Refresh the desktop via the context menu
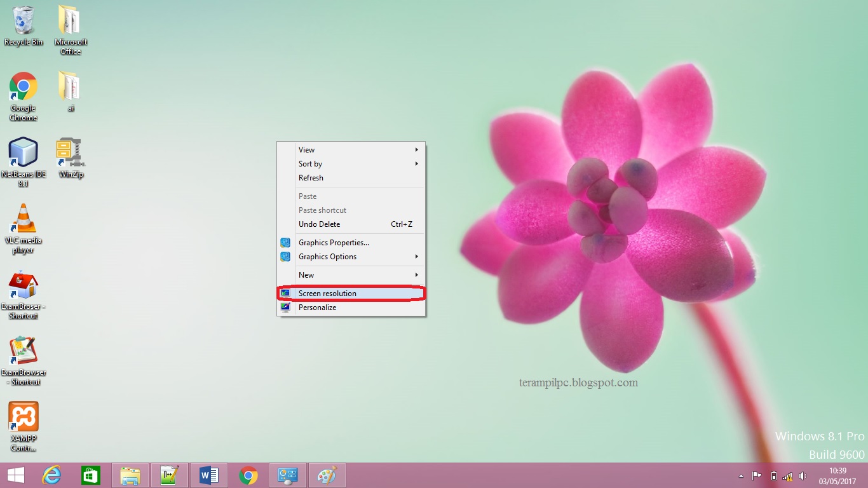The width and height of the screenshot is (868, 488). click(311, 178)
